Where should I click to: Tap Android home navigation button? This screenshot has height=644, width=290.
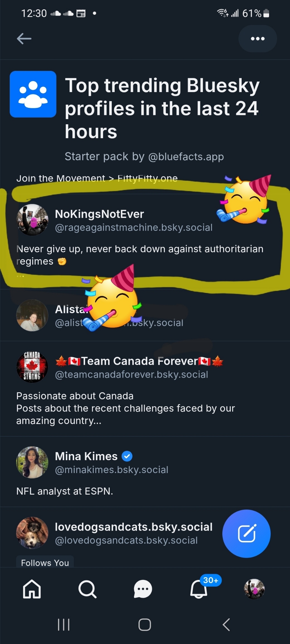(145, 625)
